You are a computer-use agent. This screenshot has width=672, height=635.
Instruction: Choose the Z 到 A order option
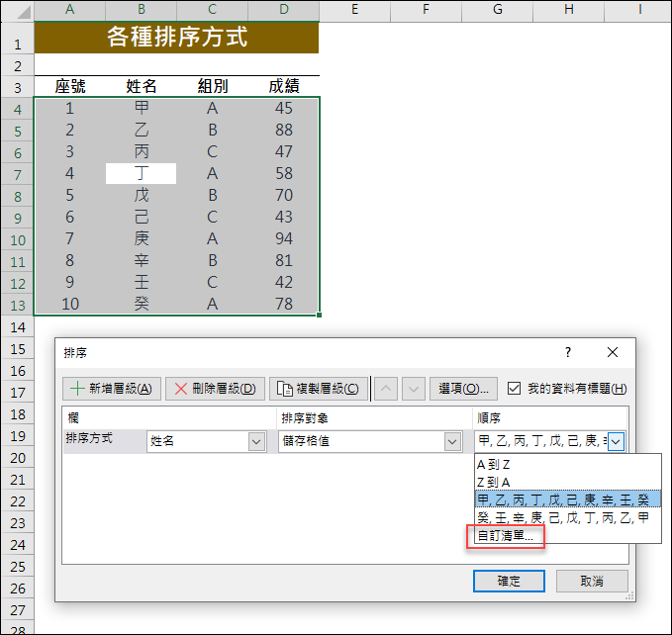click(568, 482)
